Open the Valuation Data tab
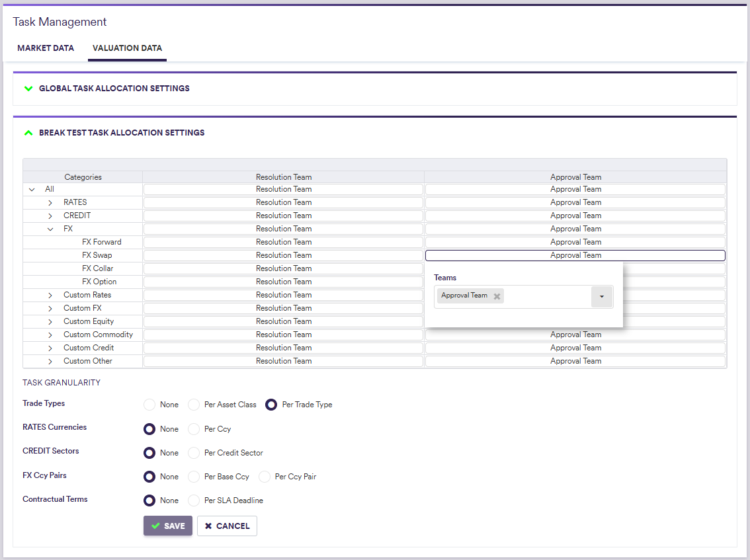 (127, 48)
